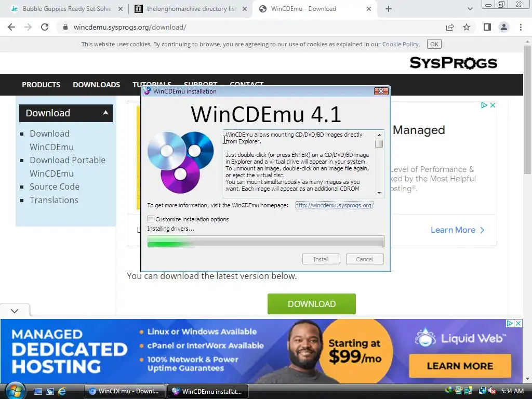Screen dimensions: 532x399
Task: Open the PRODUCTS menu
Action: tap(41, 85)
